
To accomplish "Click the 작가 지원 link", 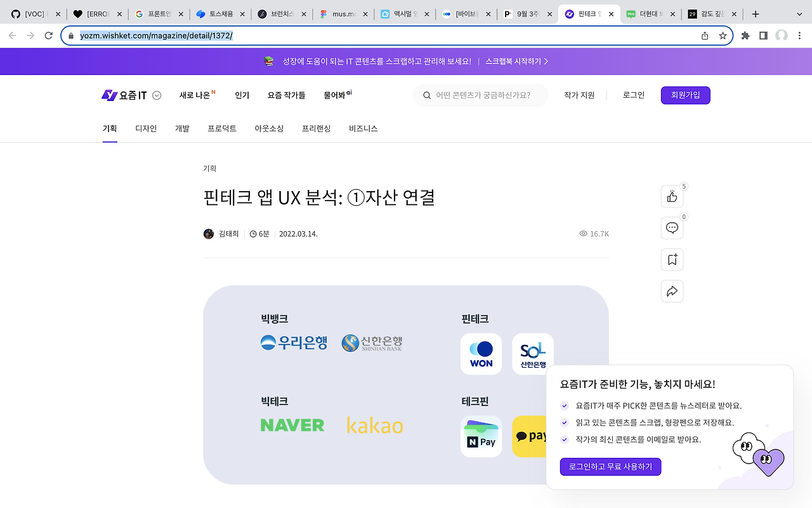I will click(x=579, y=95).
